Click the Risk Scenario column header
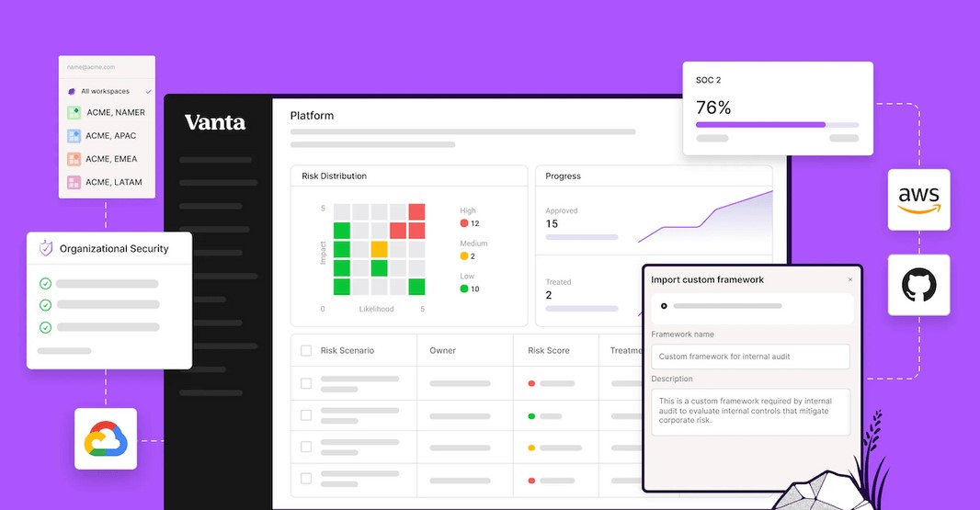The image size is (980, 510). coord(348,351)
